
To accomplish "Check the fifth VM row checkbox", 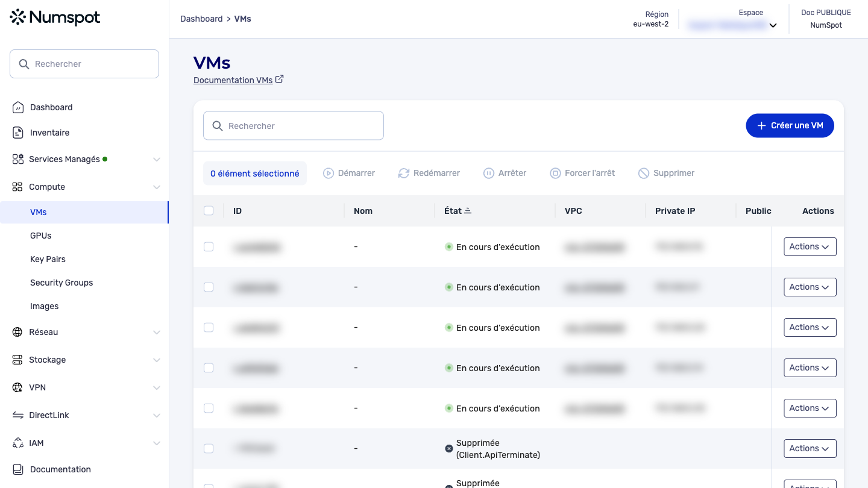I will (209, 408).
